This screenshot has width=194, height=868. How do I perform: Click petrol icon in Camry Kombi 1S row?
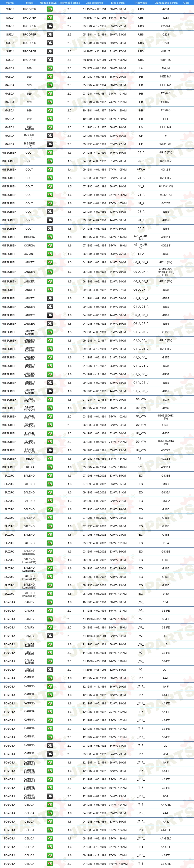pyautogui.click(x=50, y=644)
